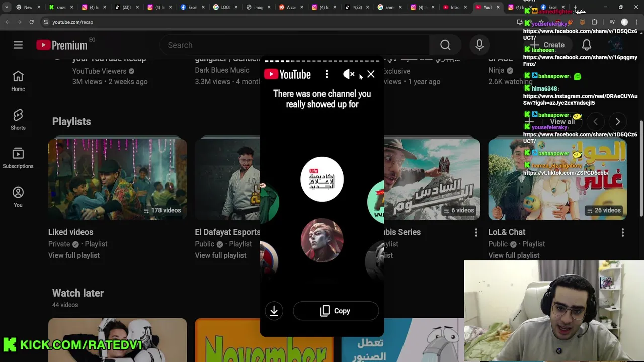Screen dimensions: 644x362
Task: Open the Liked videos title link
Action: tap(70, 232)
